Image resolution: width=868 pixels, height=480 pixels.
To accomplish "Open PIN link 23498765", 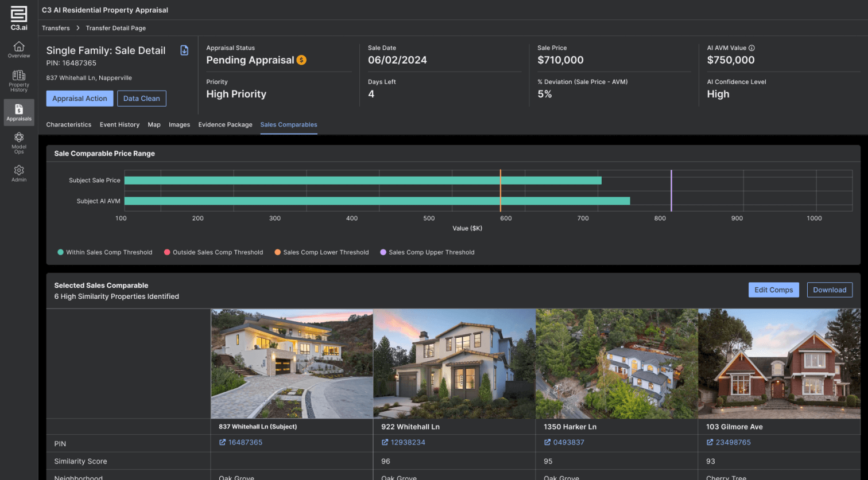I will (x=733, y=442).
